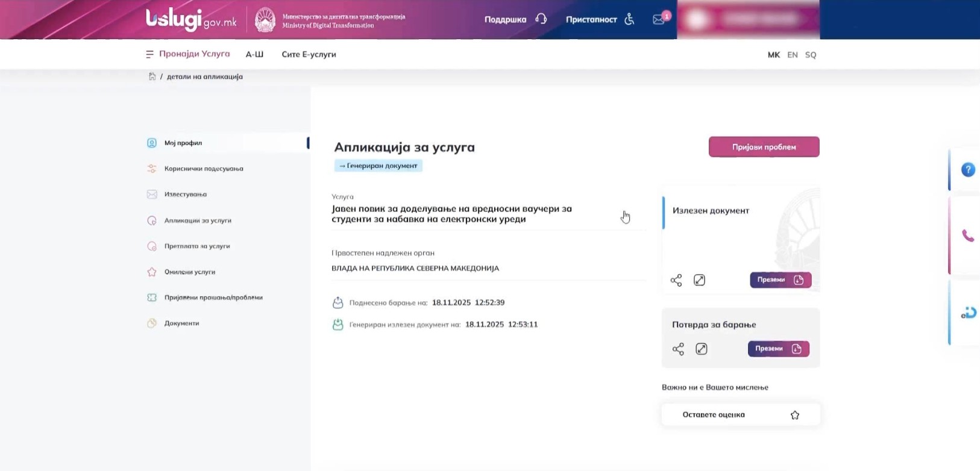Select submission timestamp 18.11.2025 12:52:39
This screenshot has width=980, height=471.
[468, 302]
